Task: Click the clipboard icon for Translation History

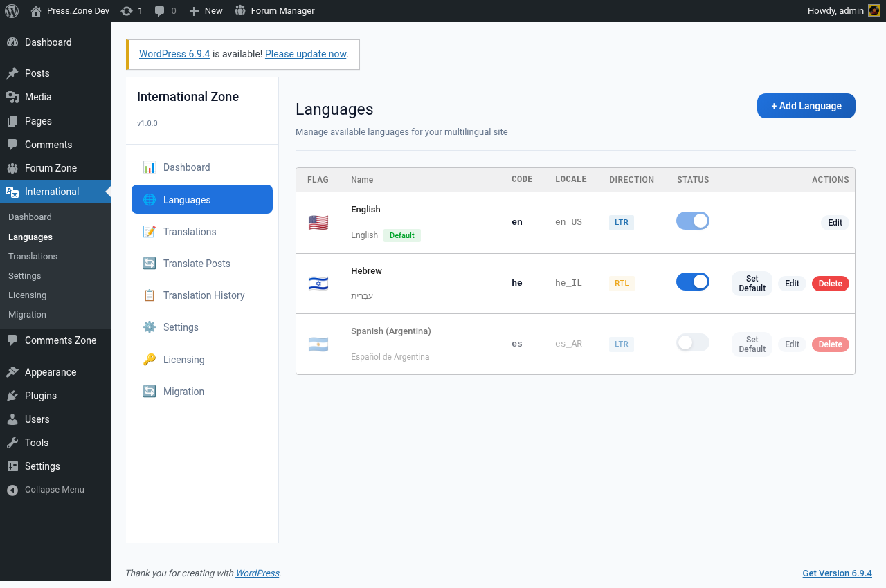Action: pyautogui.click(x=150, y=295)
